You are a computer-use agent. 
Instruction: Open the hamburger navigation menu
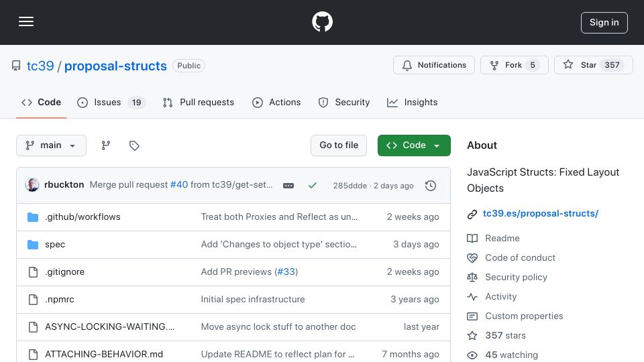26,21
